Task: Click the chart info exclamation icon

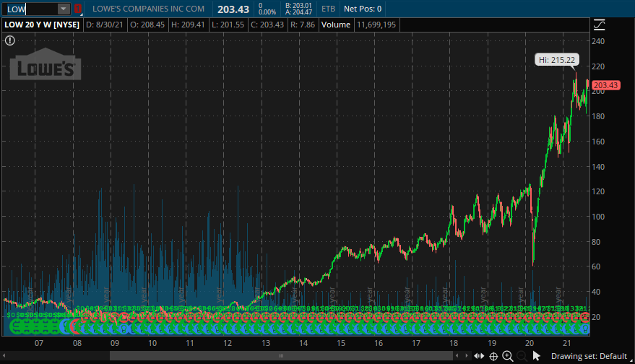Action: point(9,40)
